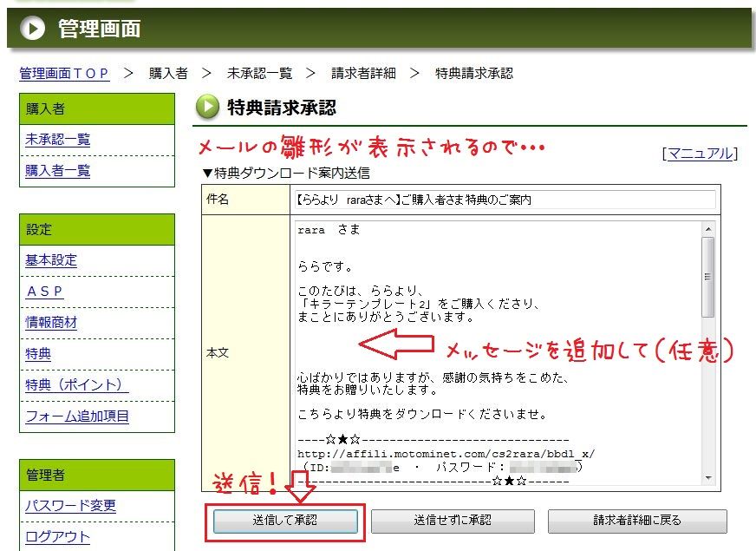Click the ログアウト link
Viewport: 756px width, 551px height.
tap(57, 537)
